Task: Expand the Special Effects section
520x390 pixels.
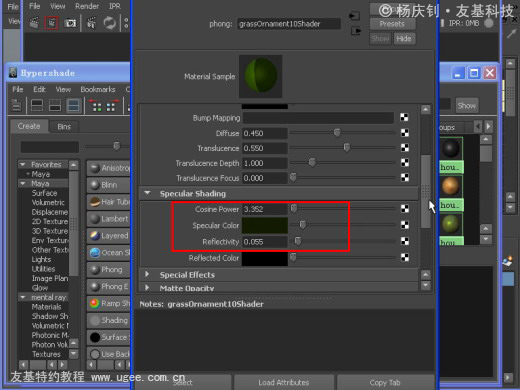Action: tap(147, 274)
